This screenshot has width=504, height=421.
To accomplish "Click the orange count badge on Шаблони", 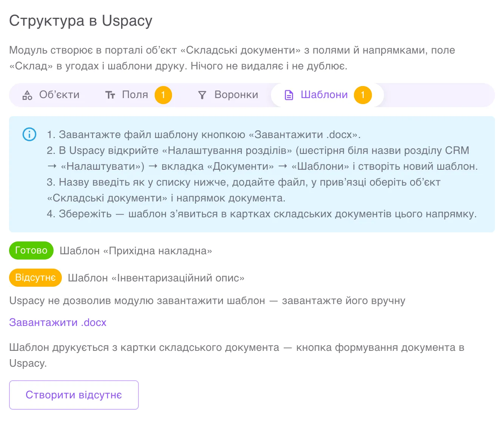I will (363, 95).
